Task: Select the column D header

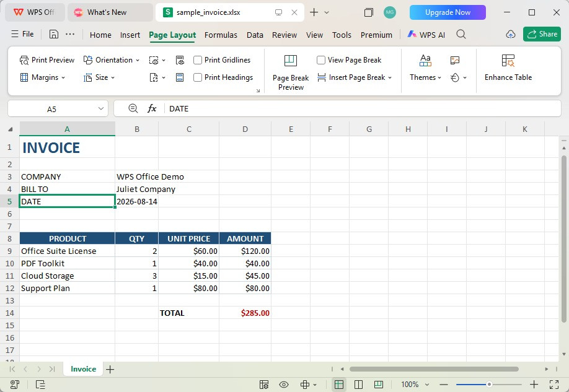Action: (245, 129)
